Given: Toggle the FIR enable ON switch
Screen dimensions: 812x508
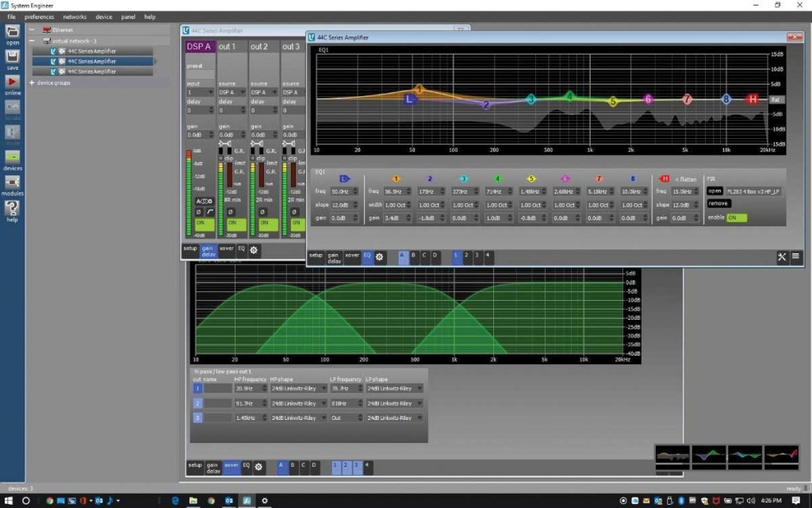Looking at the screenshot, I should point(737,217).
